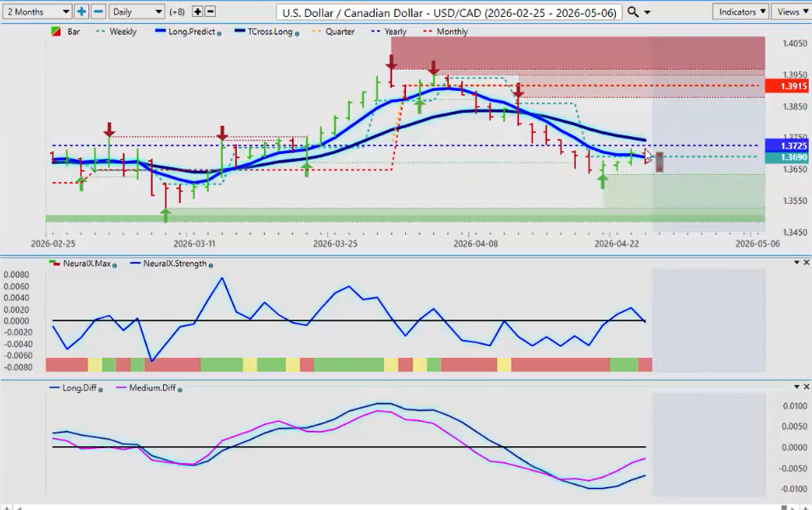Open the Daily interval dropdown

[137, 12]
